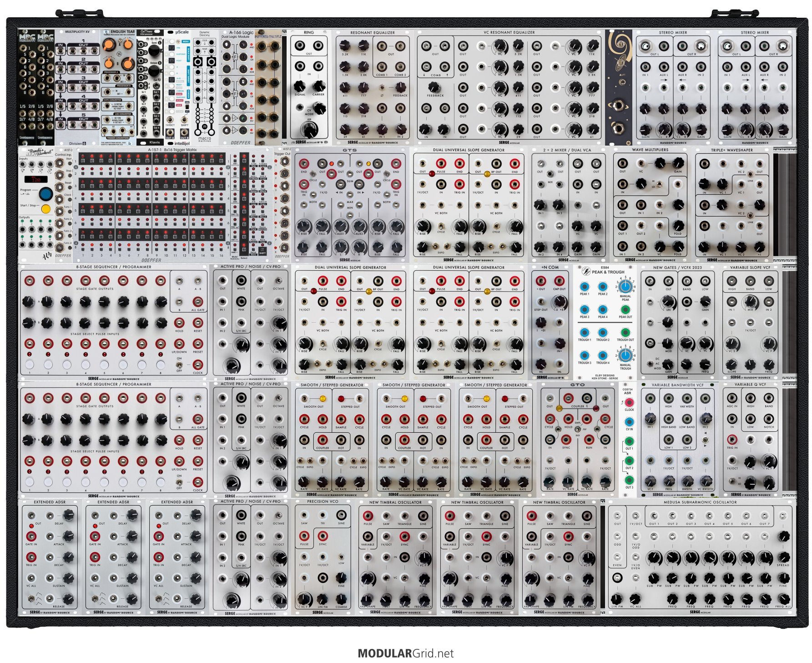Viewport: 812px width, 663px height.
Task: Click the red Clock jack on CGS734 ASR
Action: click(629, 402)
